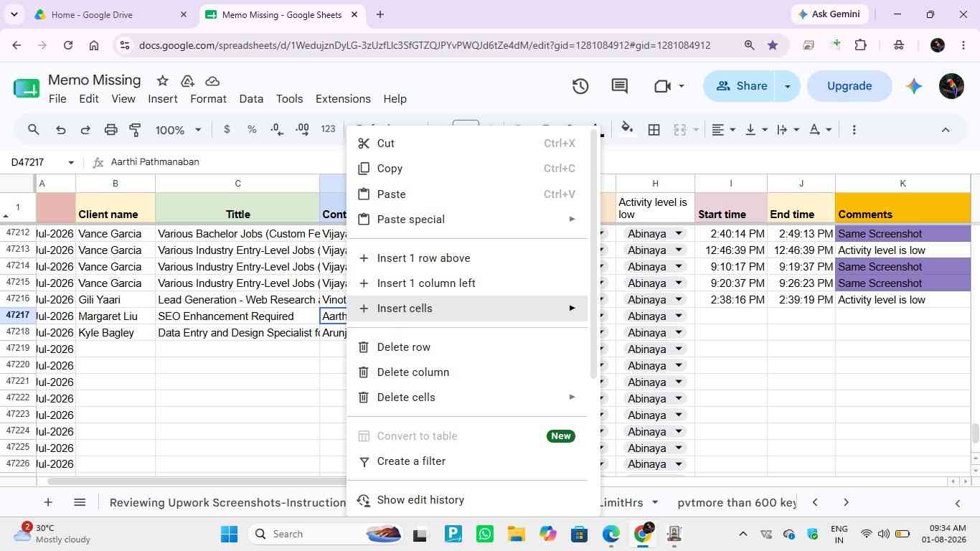The image size is (980, 551).
Task: Click the borders grid icon
Action: pos(654,130)
